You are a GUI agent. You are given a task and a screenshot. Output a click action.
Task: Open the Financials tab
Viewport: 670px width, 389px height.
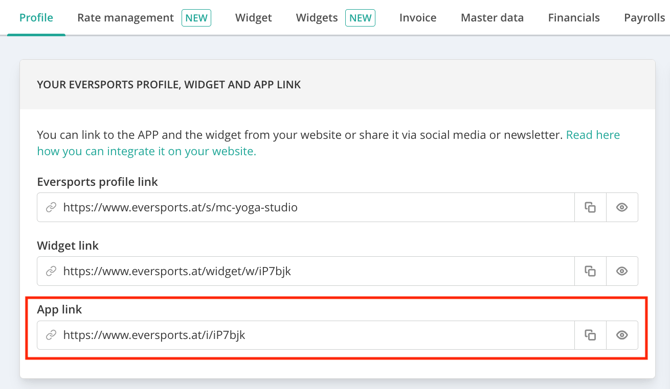(573, 18)
